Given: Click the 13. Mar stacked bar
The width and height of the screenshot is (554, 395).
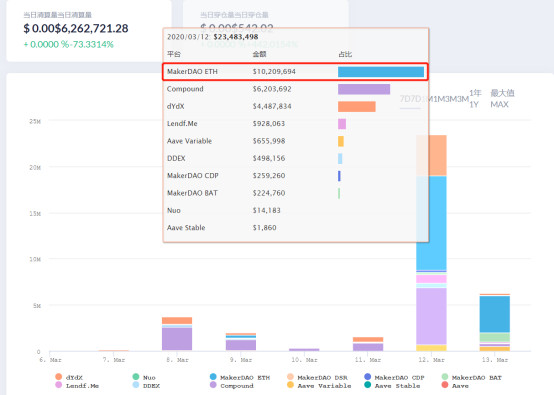Looking at the screenshot, I should click(495, 322).
